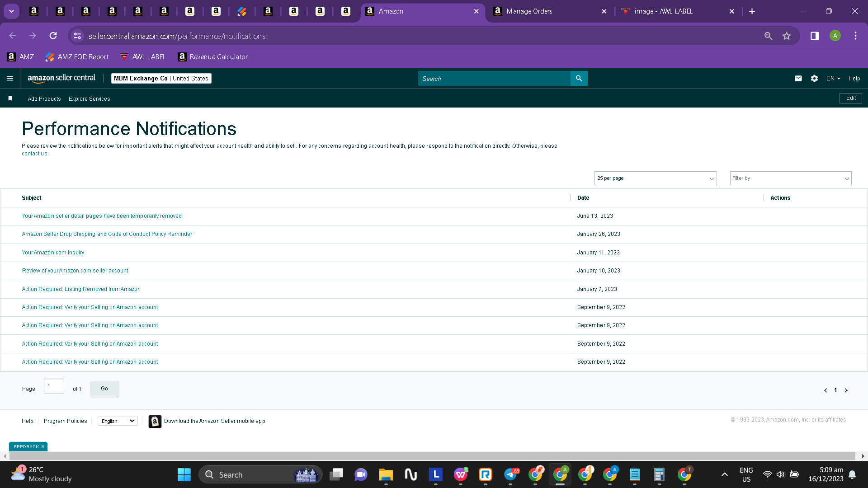Open Telegram from the taskbar
The width and height of the screenshot is (868, 488).
pyautogui.click(x=510, y=475)
